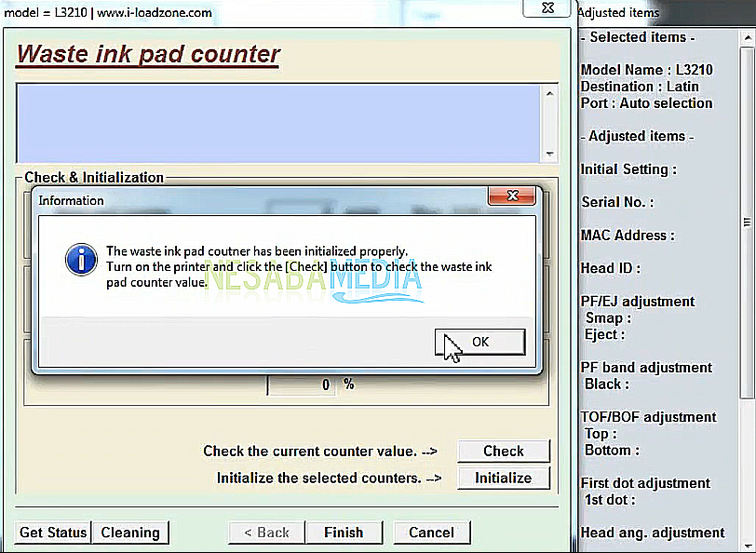The width and height of the screenshot is (756, 553).
Task: Click up arrow of log area scrollbar
Action: [549, 93]
